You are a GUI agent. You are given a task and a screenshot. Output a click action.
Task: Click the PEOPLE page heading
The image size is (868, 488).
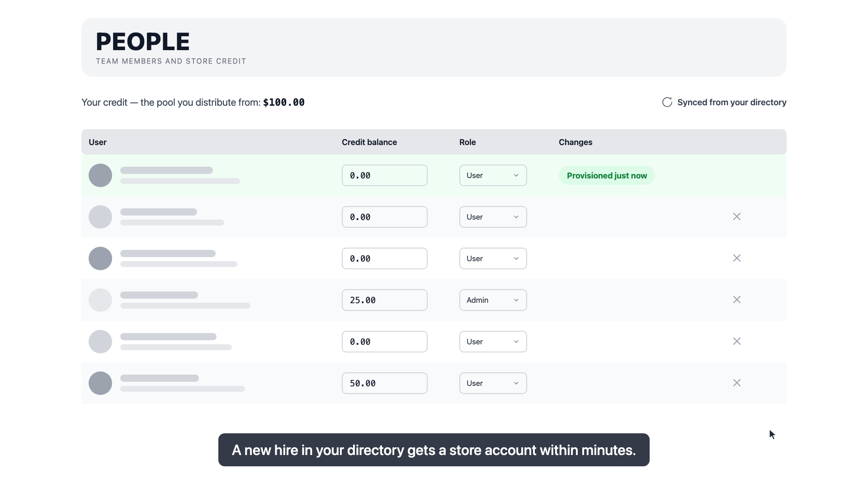pos(143,42)
